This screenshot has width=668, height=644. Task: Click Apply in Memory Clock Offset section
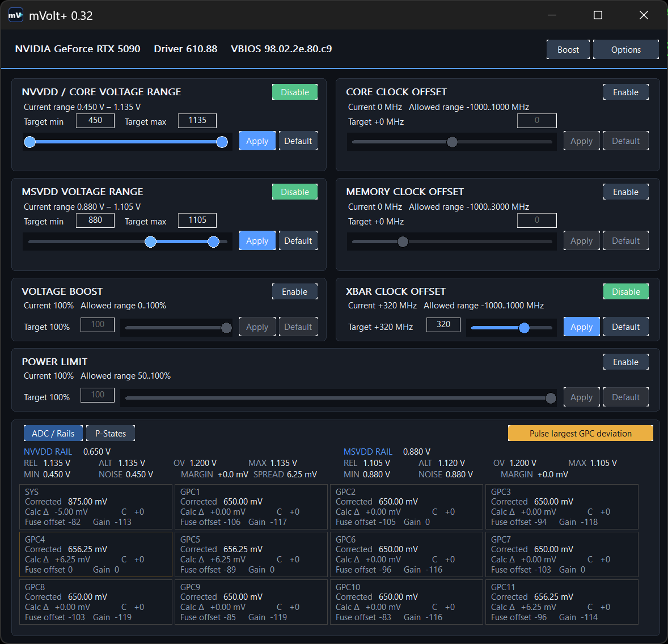click(x=581, y=240)
